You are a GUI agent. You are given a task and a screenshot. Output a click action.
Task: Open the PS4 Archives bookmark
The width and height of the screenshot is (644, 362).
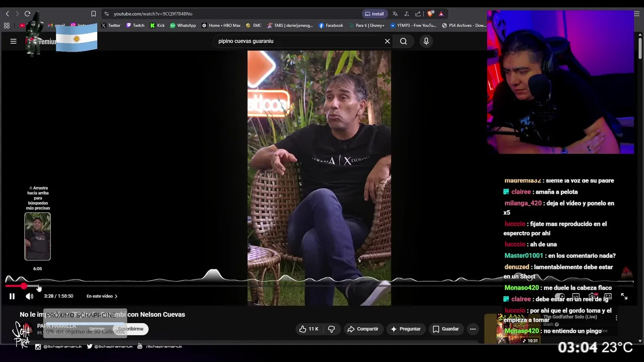(464, 25)
